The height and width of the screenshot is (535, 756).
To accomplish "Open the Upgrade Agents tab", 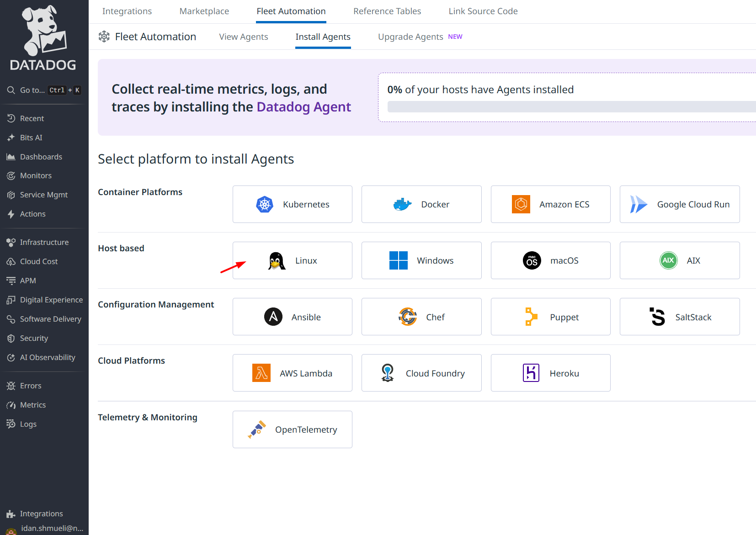I will point(410,37).
